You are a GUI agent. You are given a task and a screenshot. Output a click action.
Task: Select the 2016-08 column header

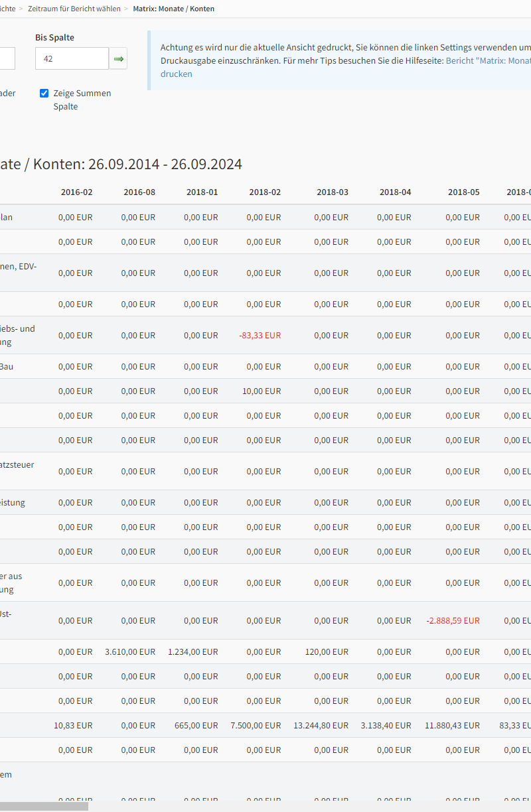coord(139,192)
